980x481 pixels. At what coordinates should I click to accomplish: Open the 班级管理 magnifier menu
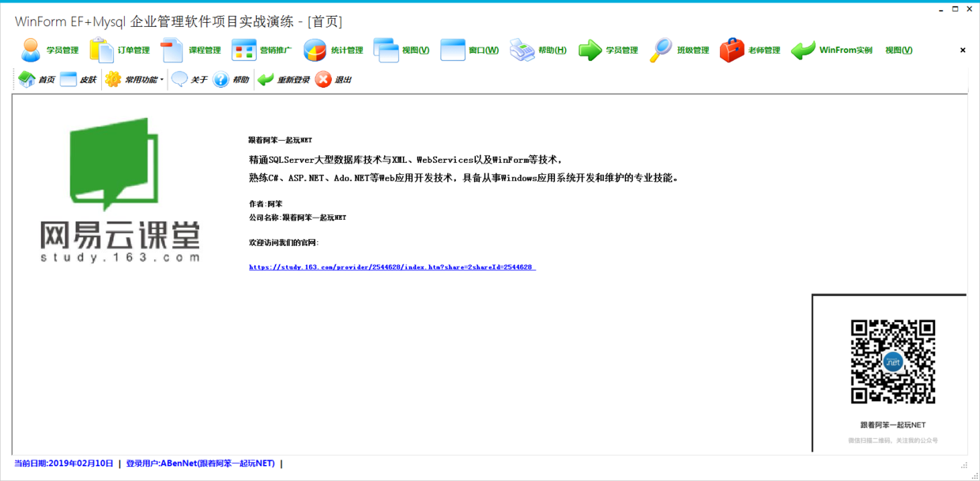tap(680, 50)
